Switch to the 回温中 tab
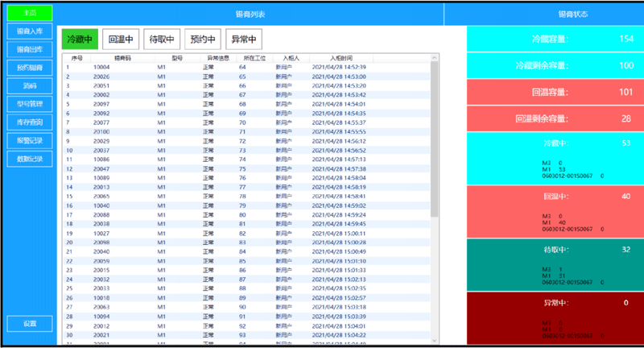The image size is (644, 348). click(121, 39)
